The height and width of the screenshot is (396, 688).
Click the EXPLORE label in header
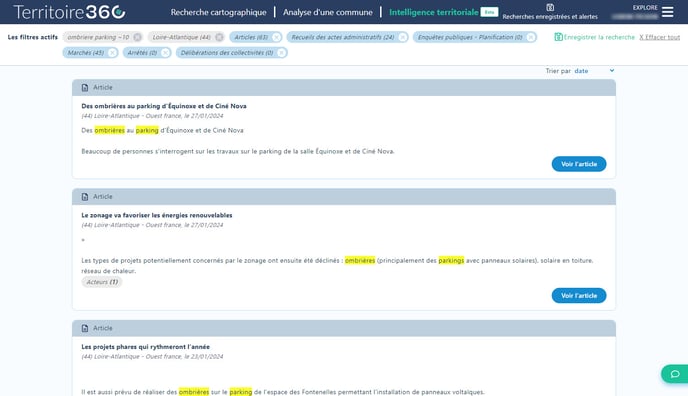click(645, 7)
